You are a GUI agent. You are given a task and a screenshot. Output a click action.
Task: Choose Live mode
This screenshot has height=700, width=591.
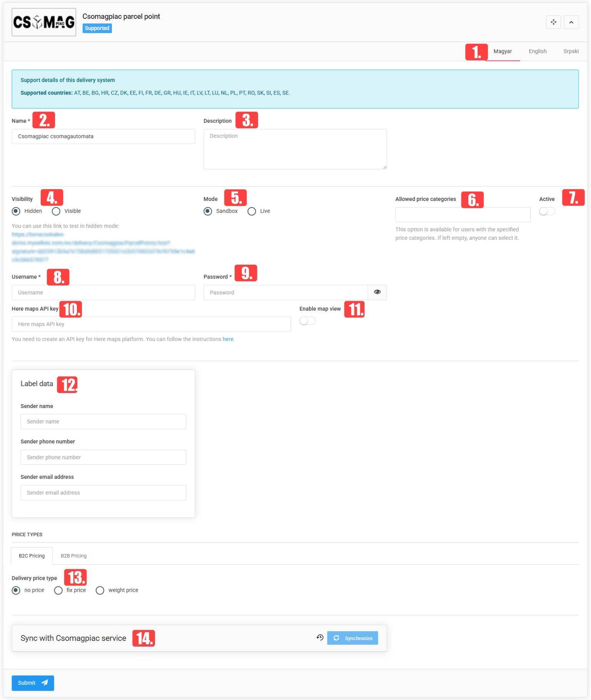coord(251,211)
